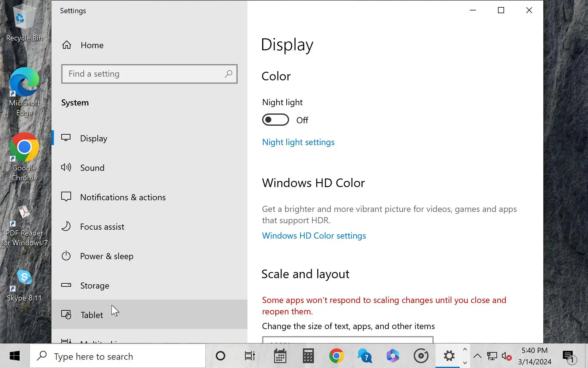This screenshot has height=368, width=588.
Task: Open Sound settings via speaker icon
Action: click(x=66, y=167)
